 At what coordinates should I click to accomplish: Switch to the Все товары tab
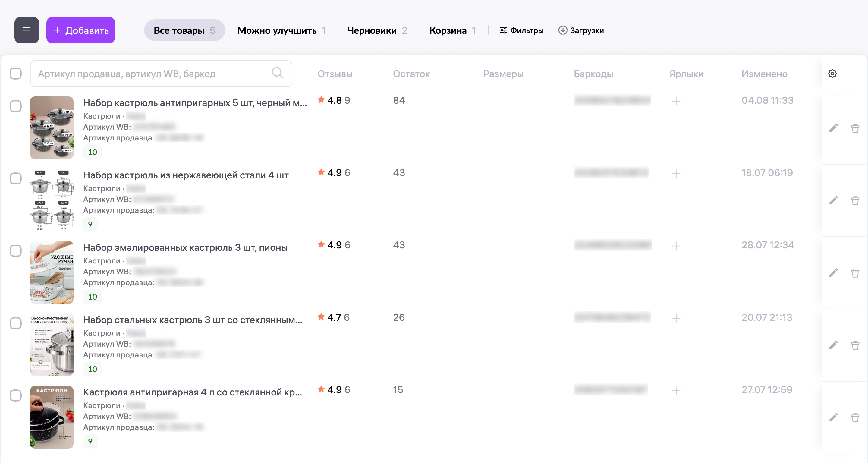(184, 30)
